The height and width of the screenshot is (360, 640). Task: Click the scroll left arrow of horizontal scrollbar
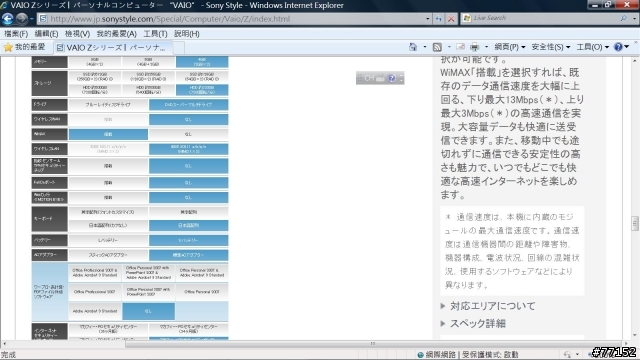(4, 344)
